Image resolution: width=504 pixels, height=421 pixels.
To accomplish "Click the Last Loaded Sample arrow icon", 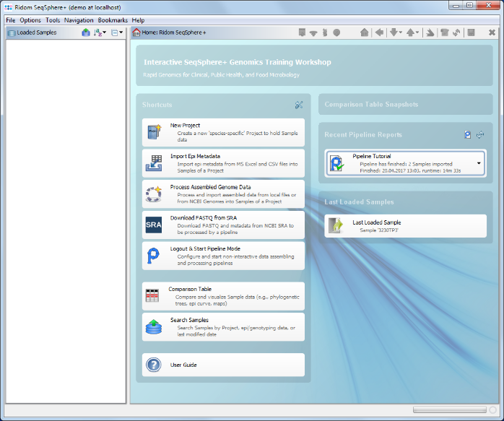I will [336, 225].
